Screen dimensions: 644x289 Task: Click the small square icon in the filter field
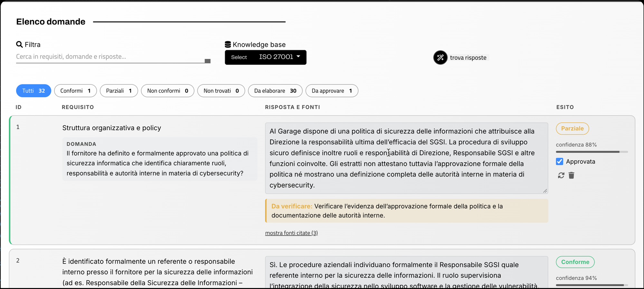(x=208, y=61)
